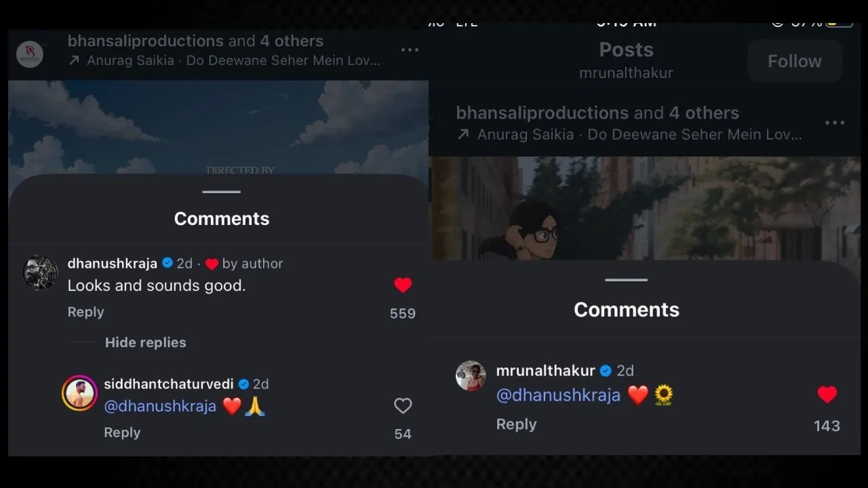Unlike mrunalthakur's comment red heart
The image size is (868, 488).
coord(827,394)
